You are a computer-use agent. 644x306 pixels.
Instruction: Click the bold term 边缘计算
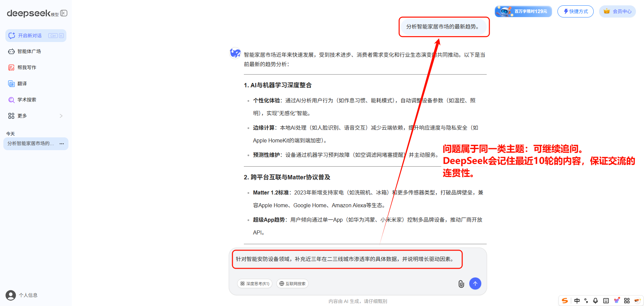264,128
